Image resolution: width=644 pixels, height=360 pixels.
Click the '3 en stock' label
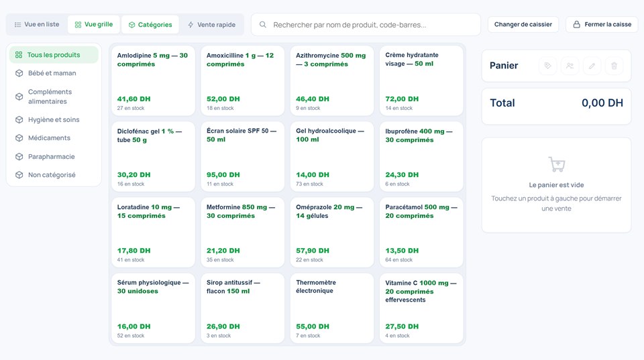coord(219,336)
